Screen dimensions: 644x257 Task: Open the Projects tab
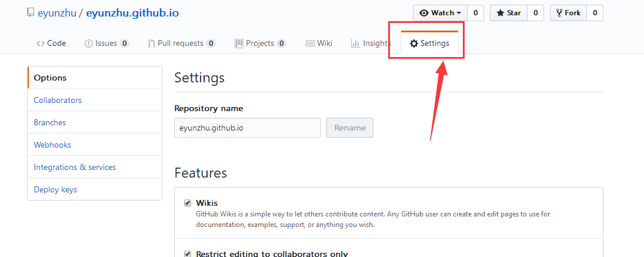tap(261, 43)
